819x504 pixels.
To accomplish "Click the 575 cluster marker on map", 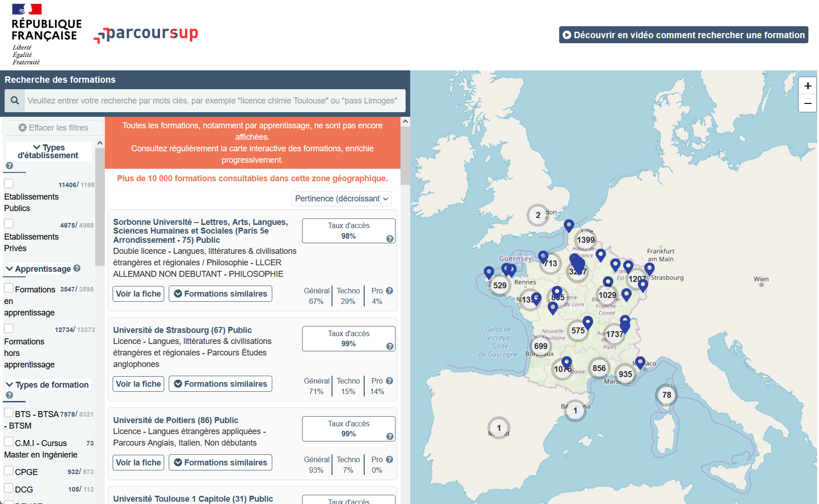I will (578, 330).
